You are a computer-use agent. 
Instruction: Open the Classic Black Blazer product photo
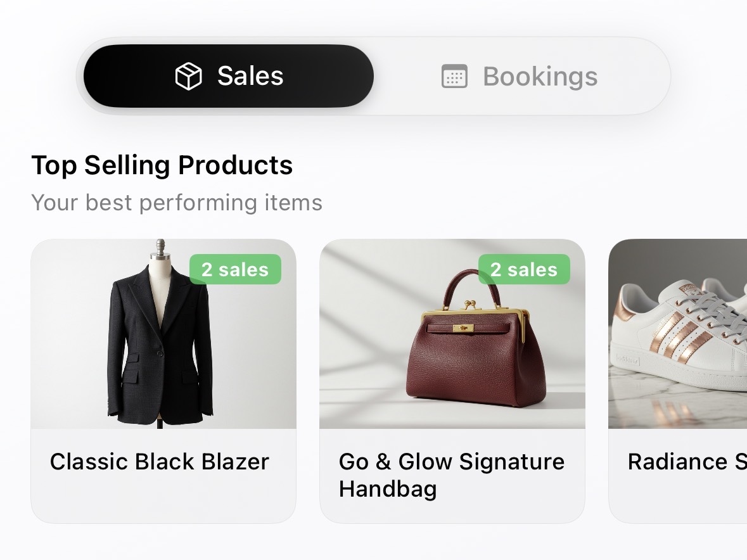click(x=163, y=334)
